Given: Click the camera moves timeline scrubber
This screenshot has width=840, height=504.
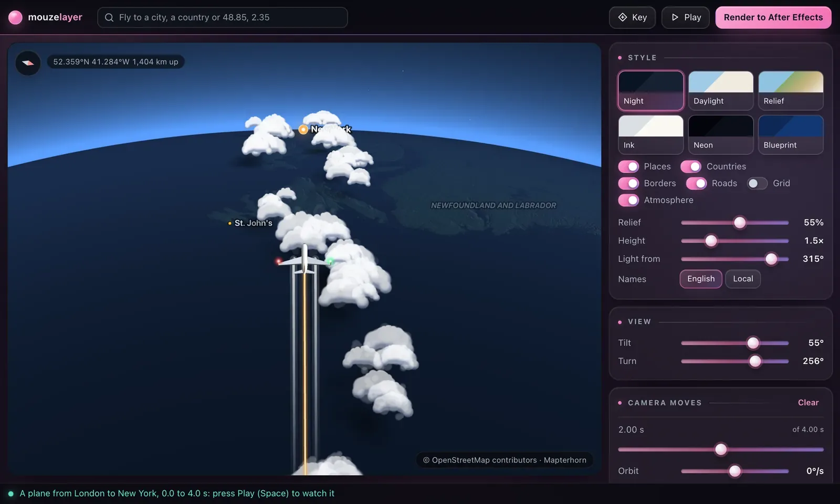Looking at the screenshot, I should [721, 449].
